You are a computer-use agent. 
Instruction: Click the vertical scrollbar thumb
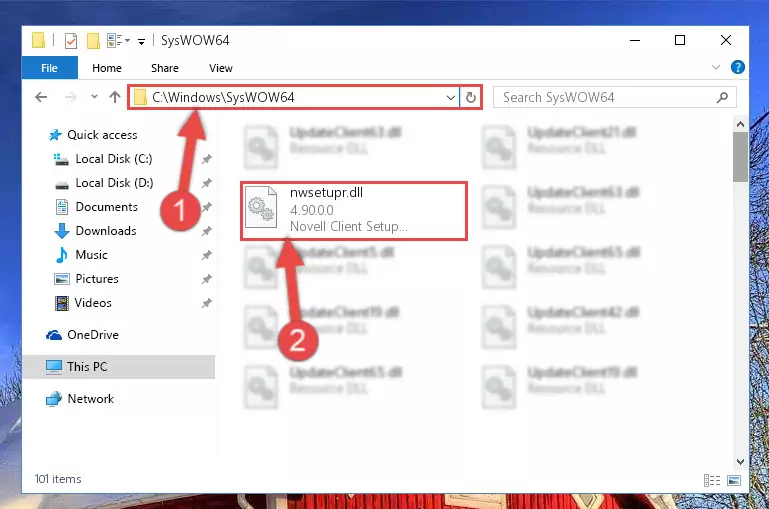click(740, 157)
